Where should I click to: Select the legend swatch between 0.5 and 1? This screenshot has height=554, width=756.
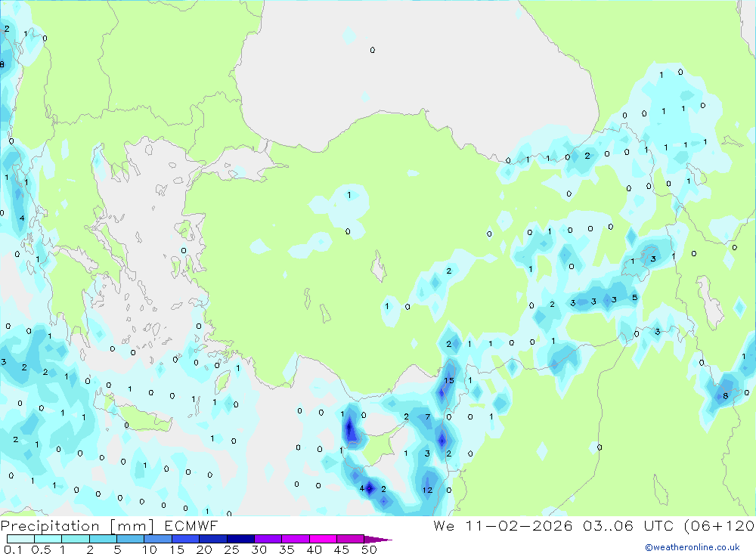point(48,539)
